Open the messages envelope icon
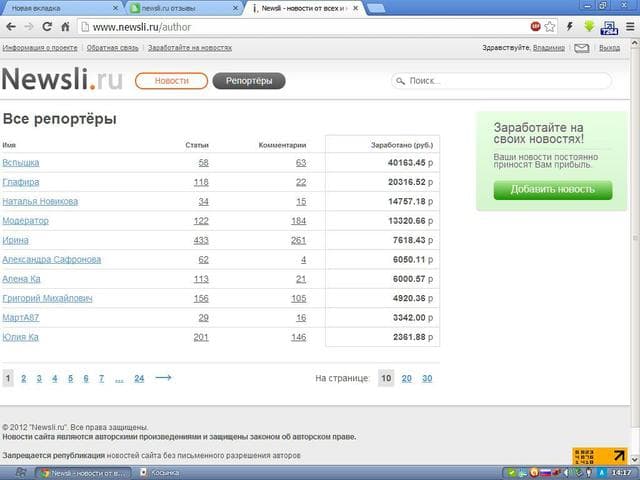640x480 pixels. point(582,48)
